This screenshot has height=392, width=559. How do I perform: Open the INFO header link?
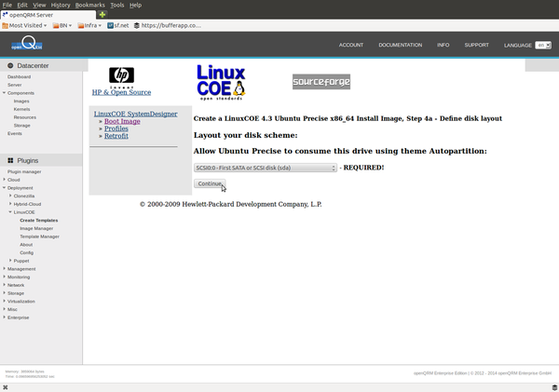tap(443, 45)
